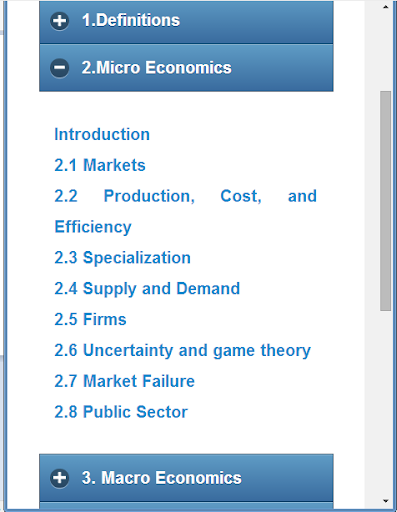The height and width of the screenshot is (512, 397).
Task: Go to 2.7 Market Failure
Action: pyautogui.click(x=124, y=381)
